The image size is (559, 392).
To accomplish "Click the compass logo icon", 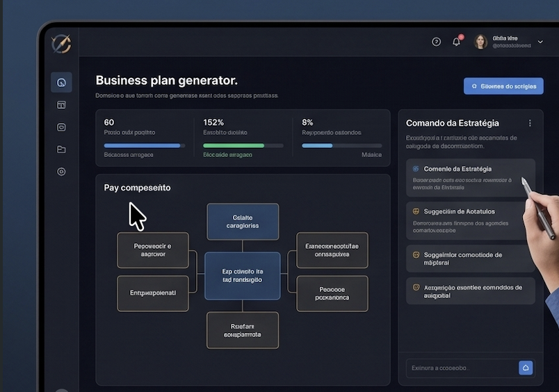I will point(61,44).
